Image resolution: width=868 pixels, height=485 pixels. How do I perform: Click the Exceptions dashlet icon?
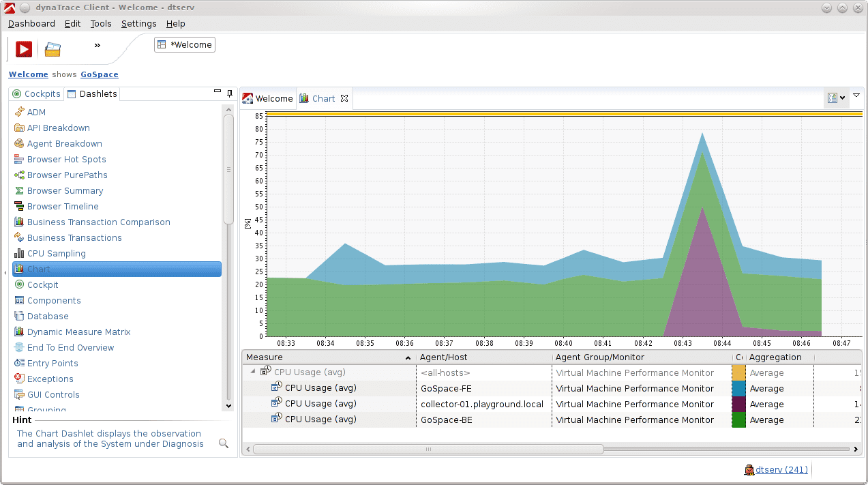[19, 379]
